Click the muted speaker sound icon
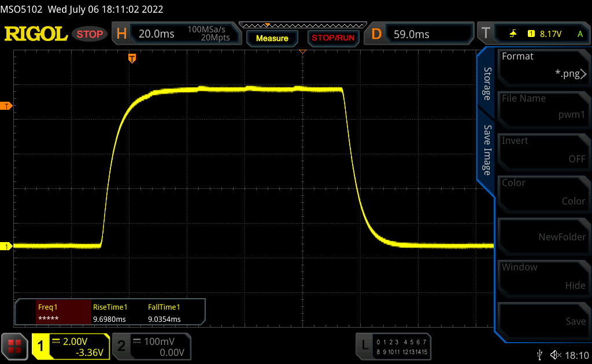Viewport: 592px width, 364px height. [556, 354]
